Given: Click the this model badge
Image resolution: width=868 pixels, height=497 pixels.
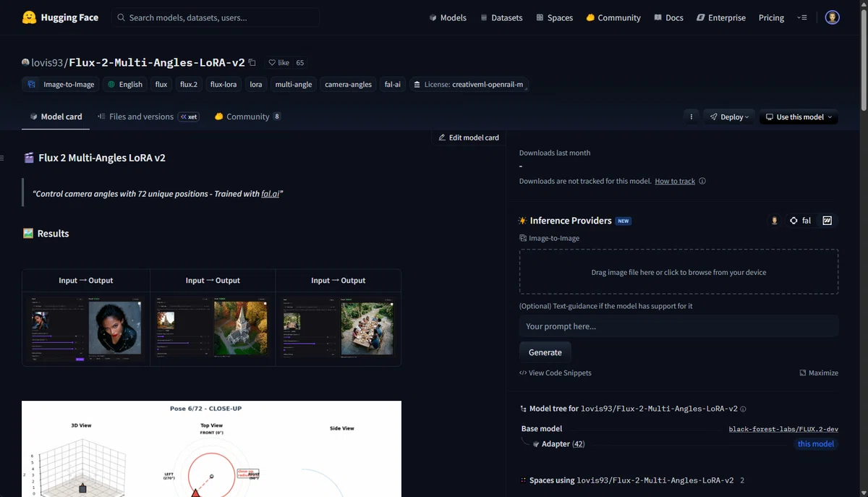Looking at the screenshot, I should pos(815,444).
